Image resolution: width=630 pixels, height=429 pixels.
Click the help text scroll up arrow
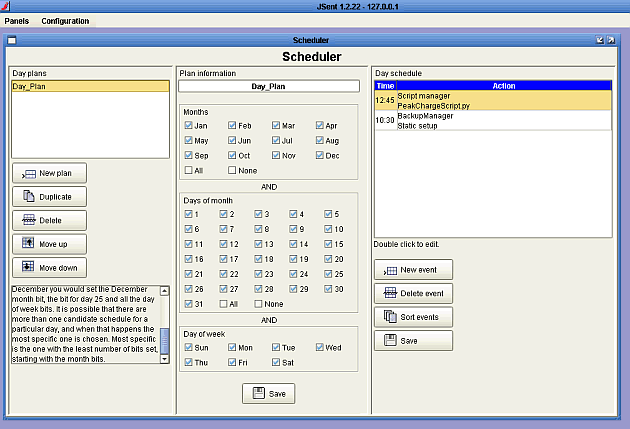pyautogui.click(x=165, y=290)
